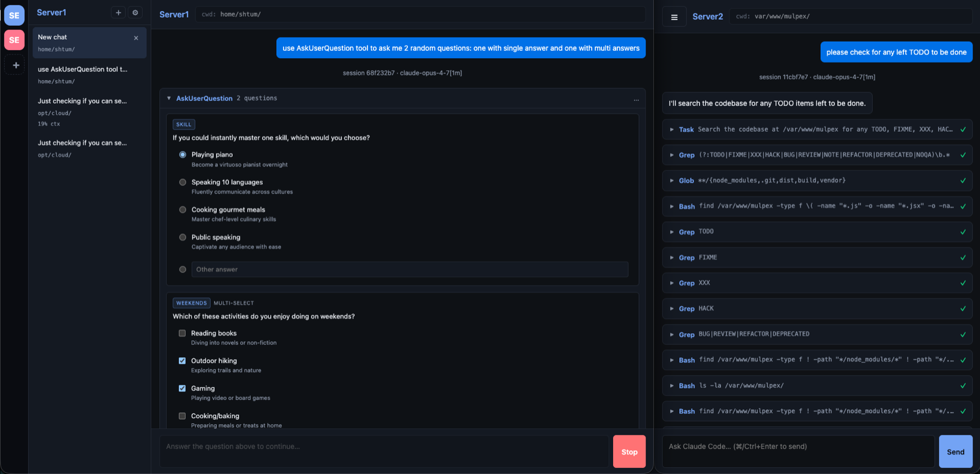Screen dimensions: 980x474
Task: Click checkmark on Grep XXX row
Action: (963, 283)
